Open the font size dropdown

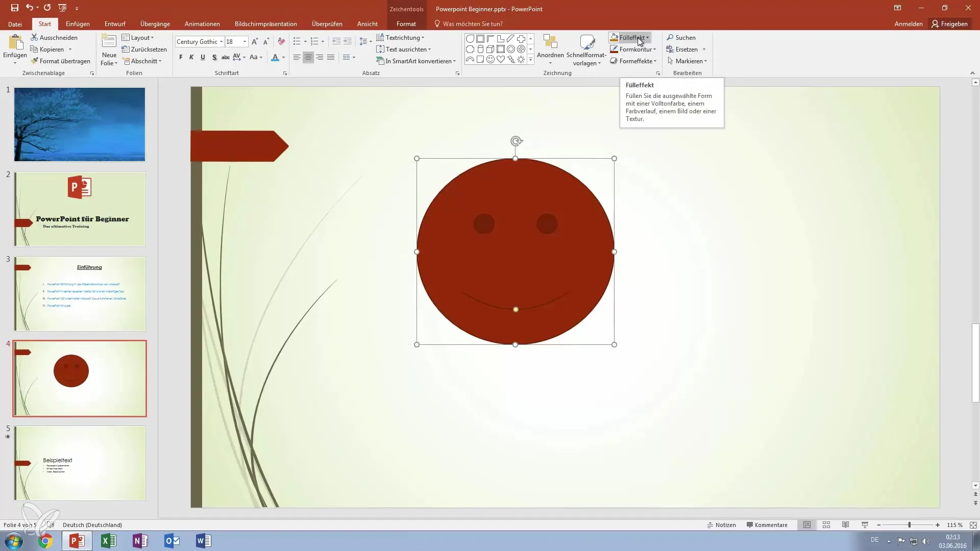coord(245,42)
